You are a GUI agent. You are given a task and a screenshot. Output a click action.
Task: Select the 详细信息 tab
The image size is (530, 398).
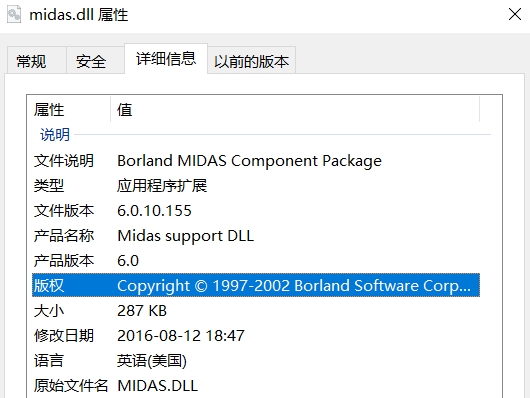click(x=166, y=59)
